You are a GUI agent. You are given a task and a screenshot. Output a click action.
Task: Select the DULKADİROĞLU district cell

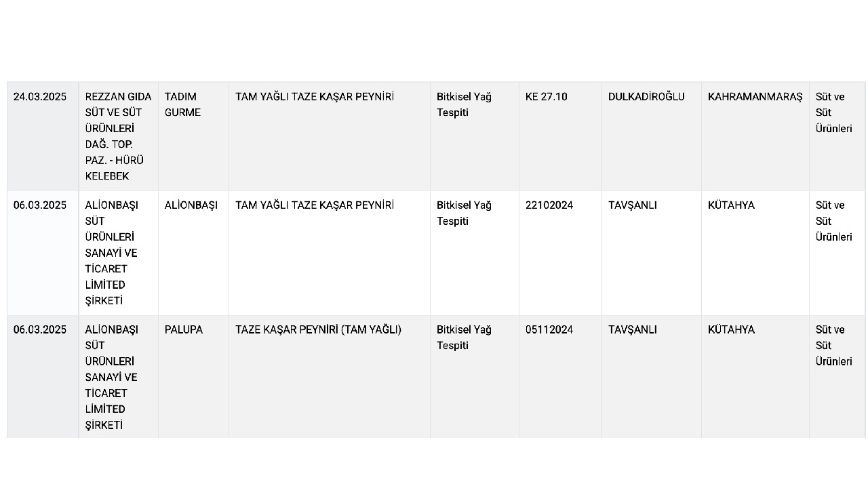pos(652,137)
